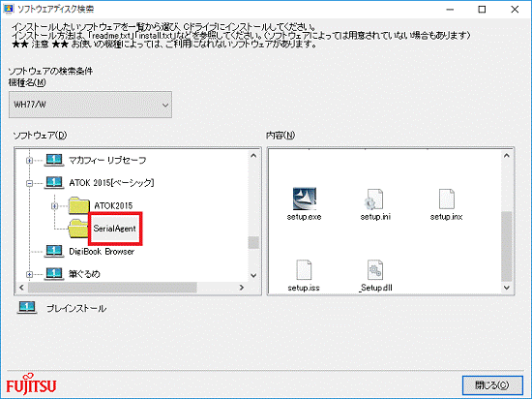Viewport: 532px width, 399px height.
Task: Select the setup.ini file icon
Action: pyautogui.click(x=373, y=199)
